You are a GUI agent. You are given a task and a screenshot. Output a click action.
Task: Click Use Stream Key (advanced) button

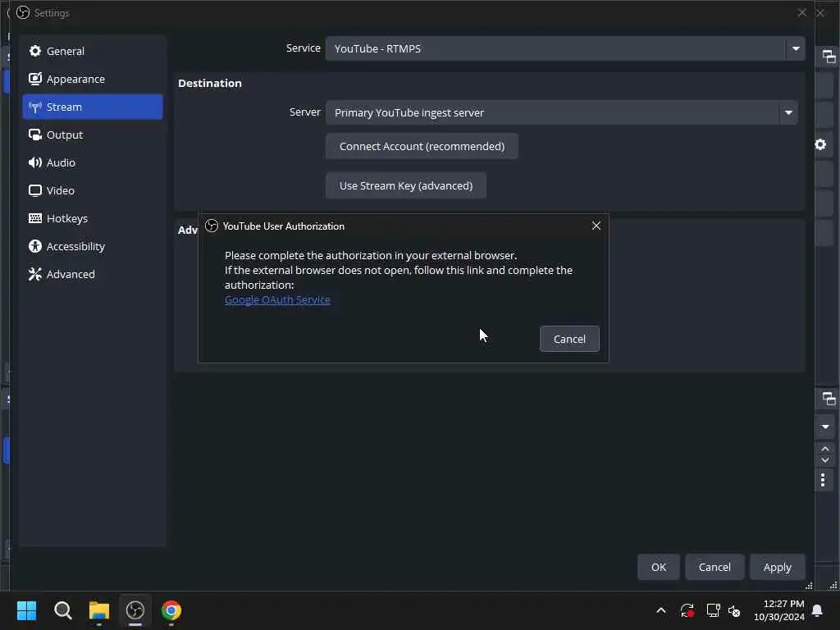coord(405,185)
